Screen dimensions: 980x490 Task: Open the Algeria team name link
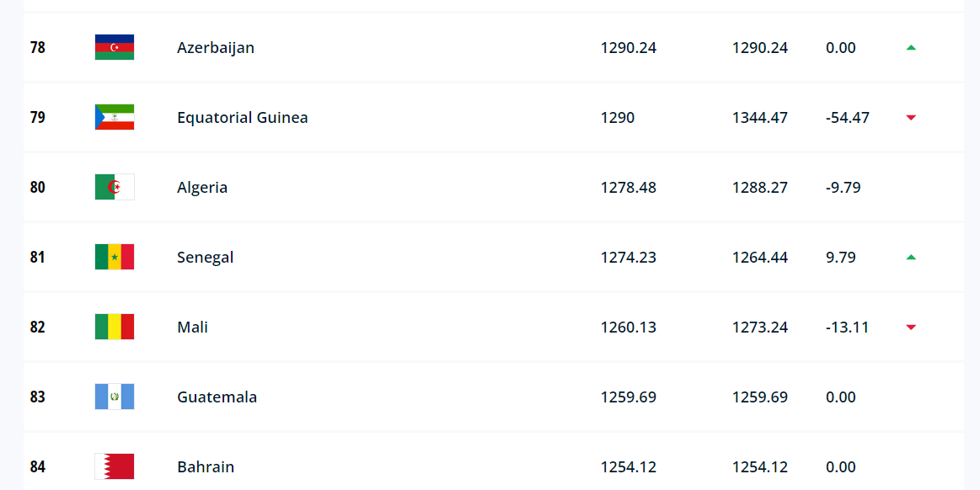click(202, 188)
